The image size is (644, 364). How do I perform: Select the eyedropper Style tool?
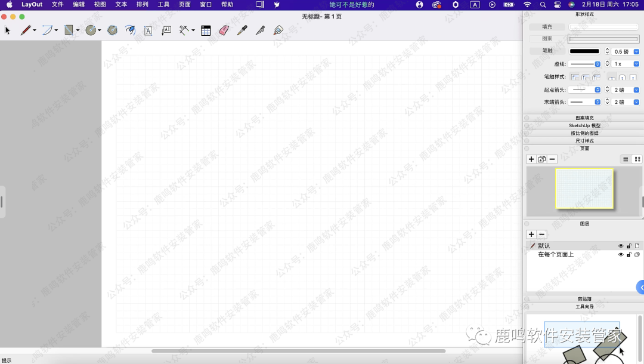coord(241,30)
